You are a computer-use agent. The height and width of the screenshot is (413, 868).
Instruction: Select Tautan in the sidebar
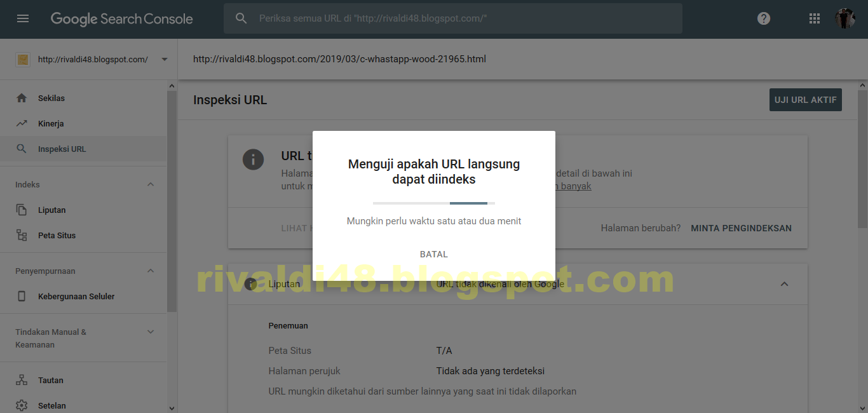click(x=51, y=380)
